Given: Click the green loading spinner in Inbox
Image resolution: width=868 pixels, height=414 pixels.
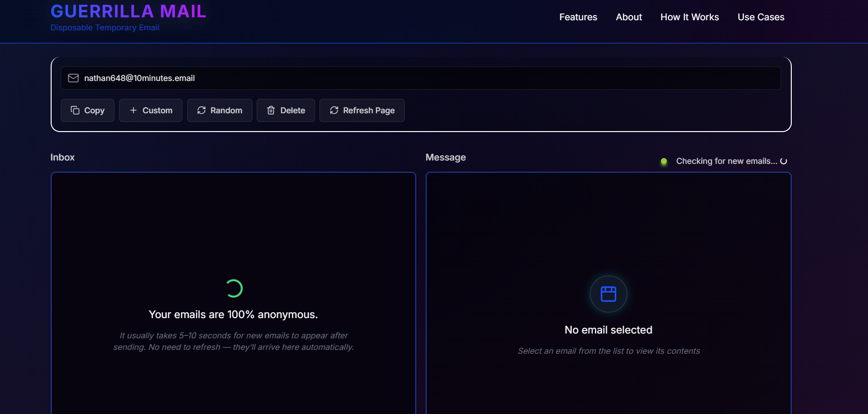Looking at the screenshot, I should [234, 288].
